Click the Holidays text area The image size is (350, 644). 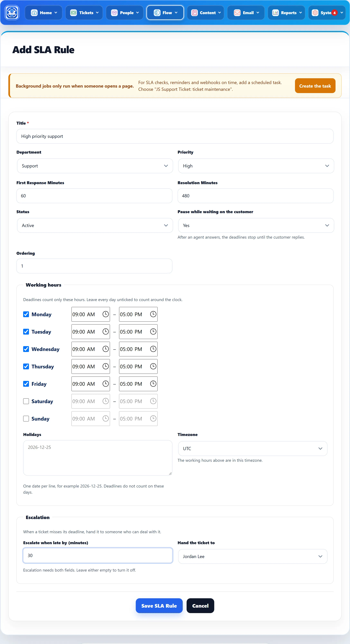point(98,458)
